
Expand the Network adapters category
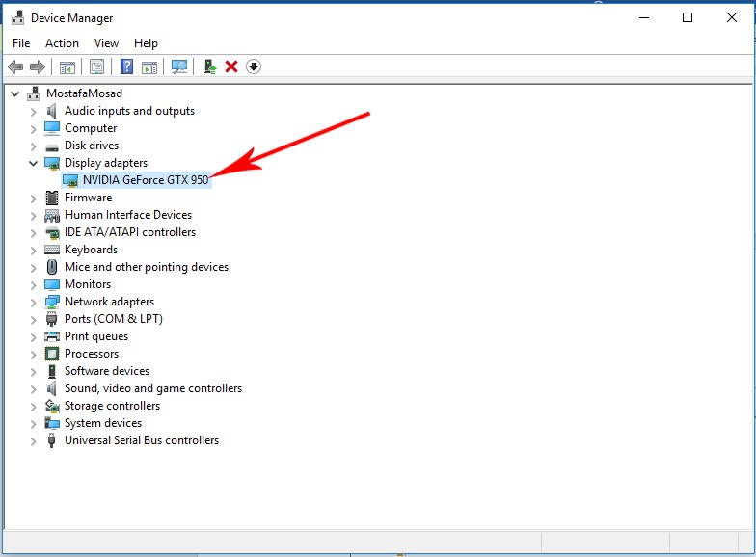click(x=33, y=303)
